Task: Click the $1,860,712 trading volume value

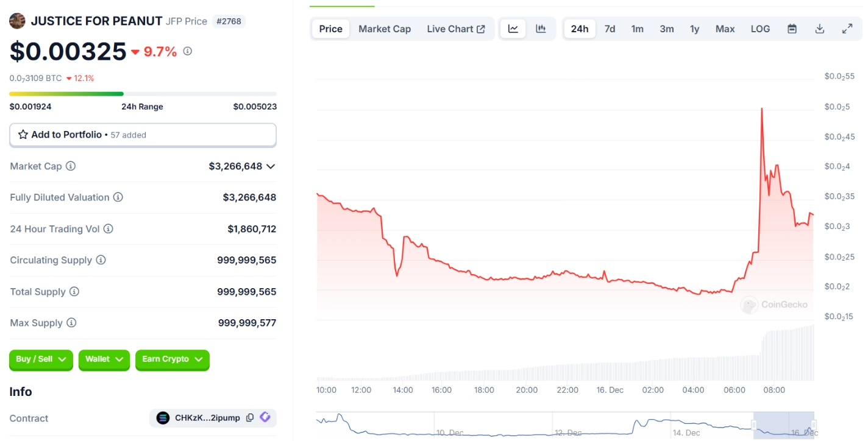Action: click(x=252, y=229)
